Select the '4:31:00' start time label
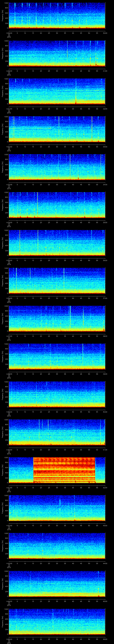Viewport: 114px width, 644px height. [9, 109]
